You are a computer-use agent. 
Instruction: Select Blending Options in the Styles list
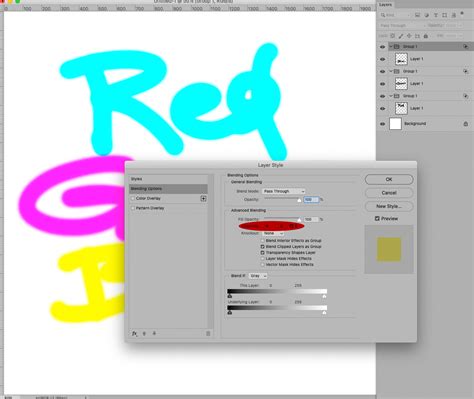[x=168, y=189]
